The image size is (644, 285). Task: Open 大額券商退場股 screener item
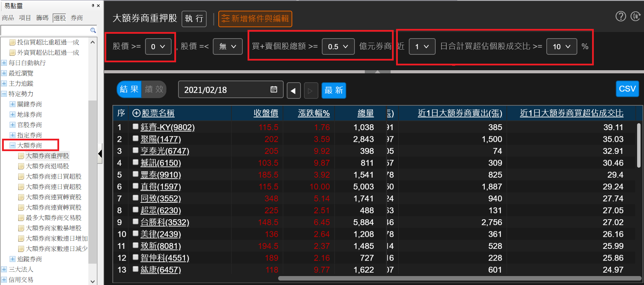47,166
